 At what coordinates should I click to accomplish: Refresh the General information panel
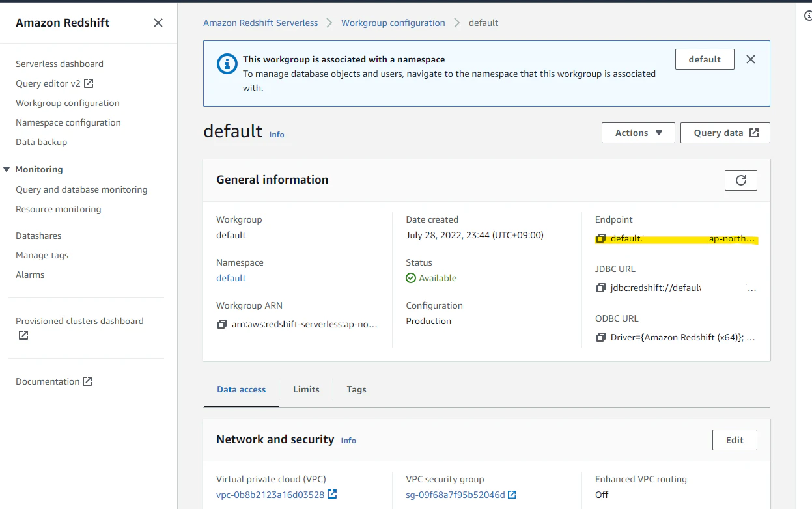tap(741, 180)
